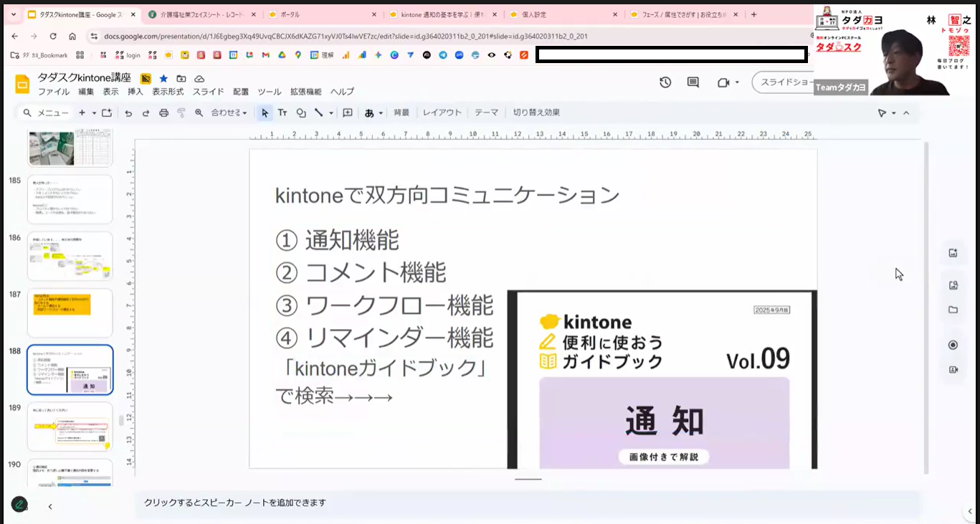This screenshot has width=980, height=524.
Task: Add a comment using toolbar icon
Action: tap(348, 113)
